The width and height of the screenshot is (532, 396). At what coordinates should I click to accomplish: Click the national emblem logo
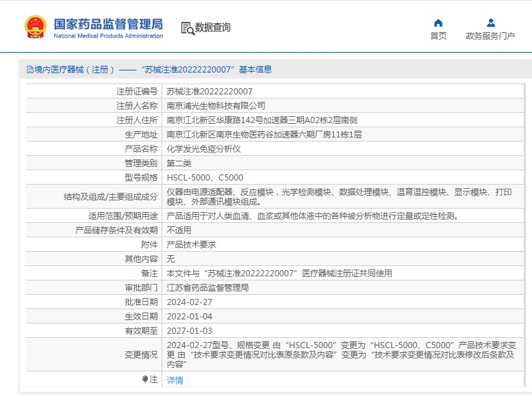click(x=36, y=27)
